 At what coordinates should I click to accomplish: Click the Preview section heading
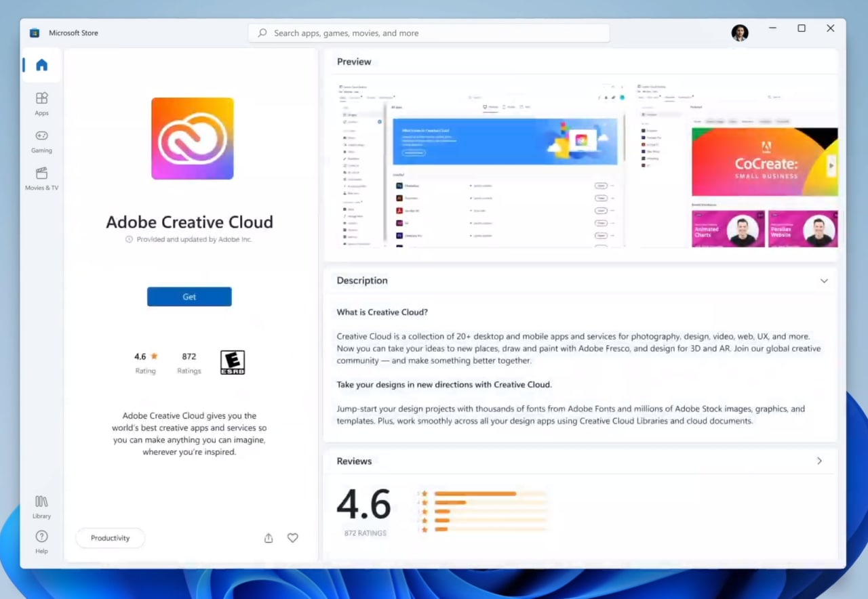354,62
